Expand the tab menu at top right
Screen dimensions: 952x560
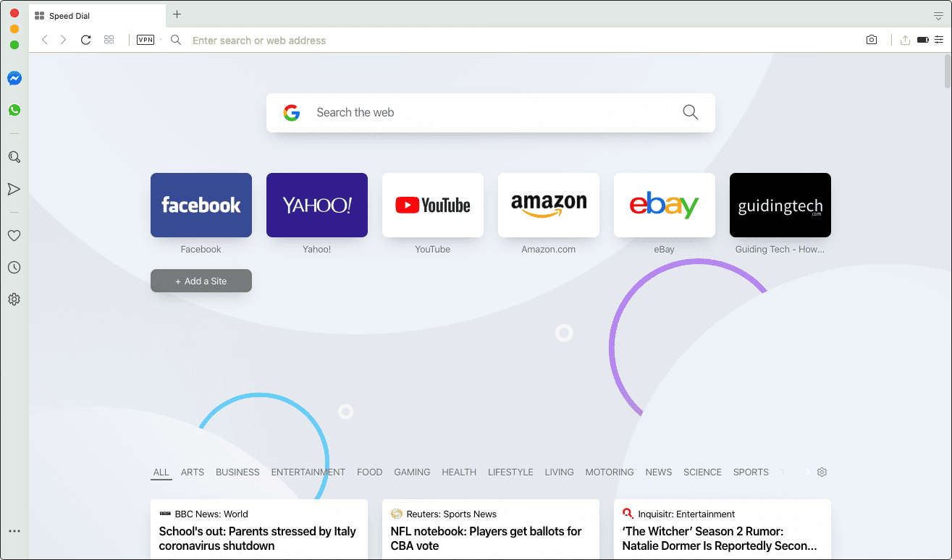click(938, 15)
